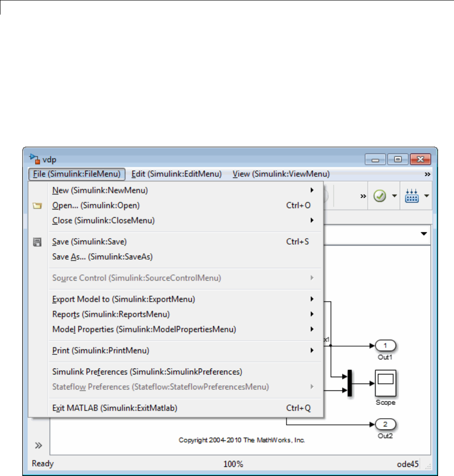The width and height of the screenshot is (454, 476).
Task: Open the New (Simulink:NewMenu) submenu
Action: coord(185,190)
